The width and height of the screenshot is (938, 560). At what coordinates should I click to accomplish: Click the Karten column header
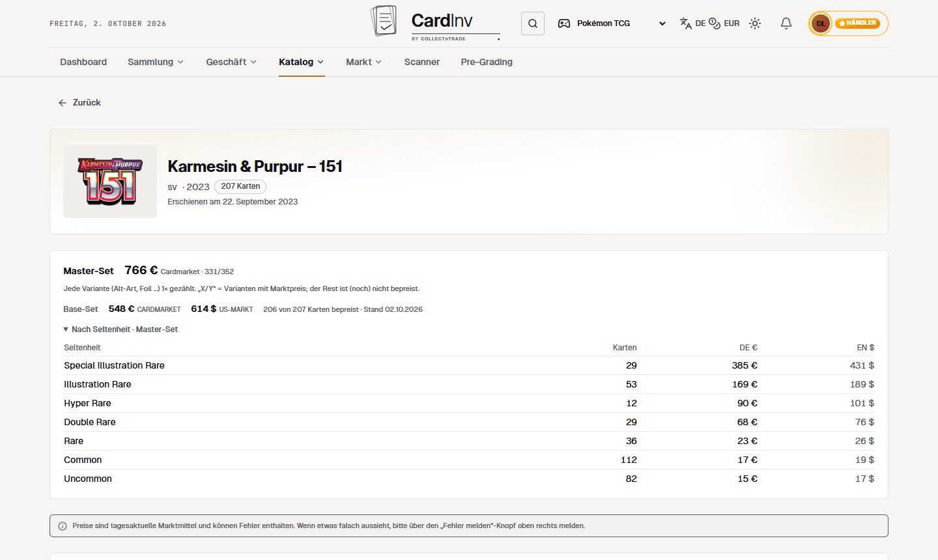pos(625,348)
